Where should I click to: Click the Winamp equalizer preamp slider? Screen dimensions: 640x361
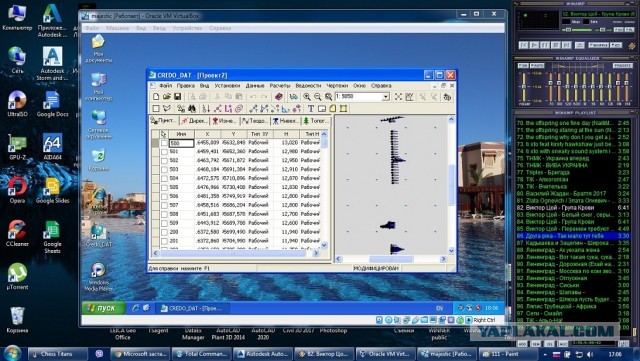pos(523,87)
